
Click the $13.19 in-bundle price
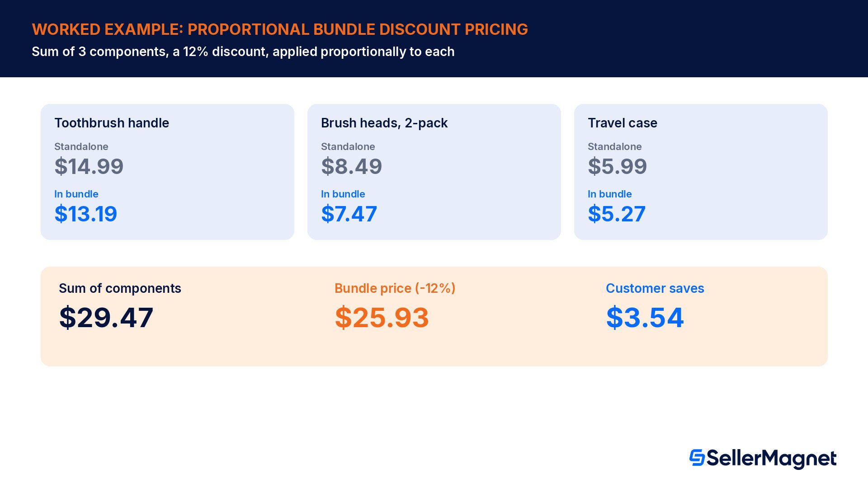(86, 214)
